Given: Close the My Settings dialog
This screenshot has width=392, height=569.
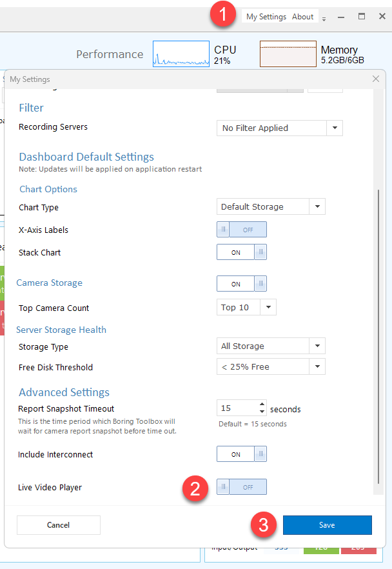Looking at the screenshot, I should point(376,79).
